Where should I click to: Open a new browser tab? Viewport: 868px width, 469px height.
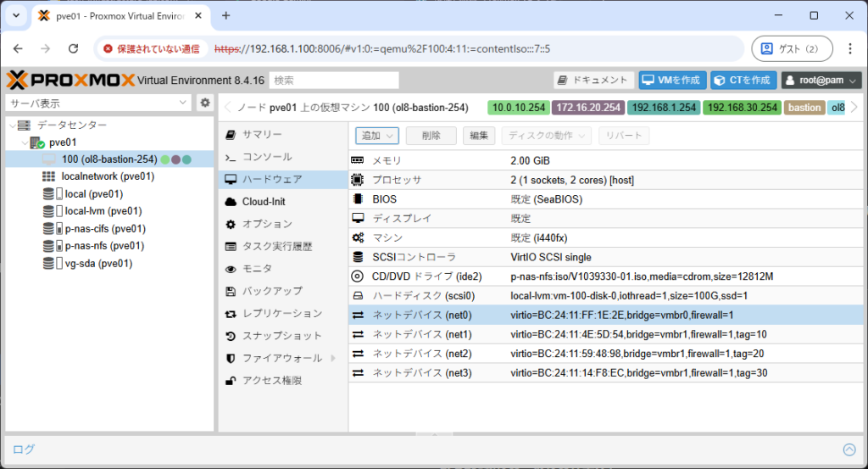[225, 15]
